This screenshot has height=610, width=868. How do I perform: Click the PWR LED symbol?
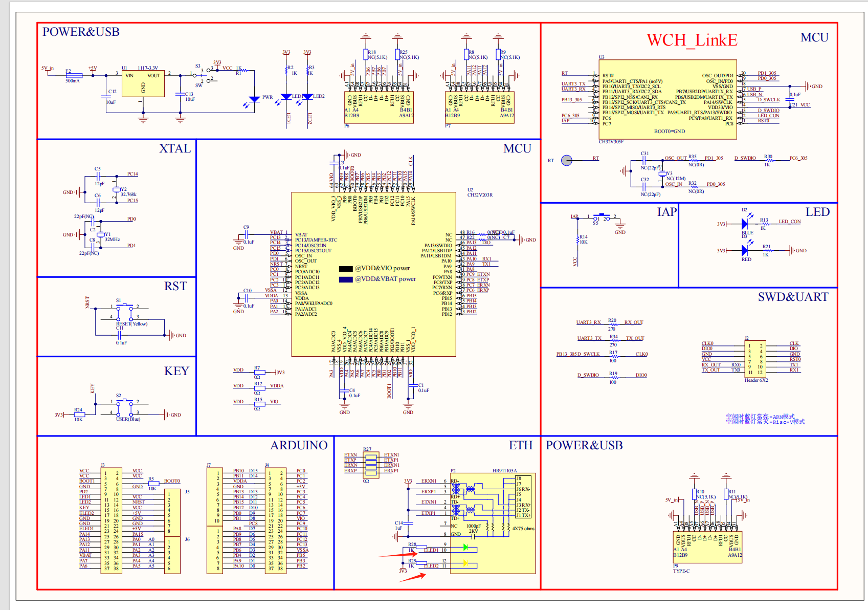(254, 99)
